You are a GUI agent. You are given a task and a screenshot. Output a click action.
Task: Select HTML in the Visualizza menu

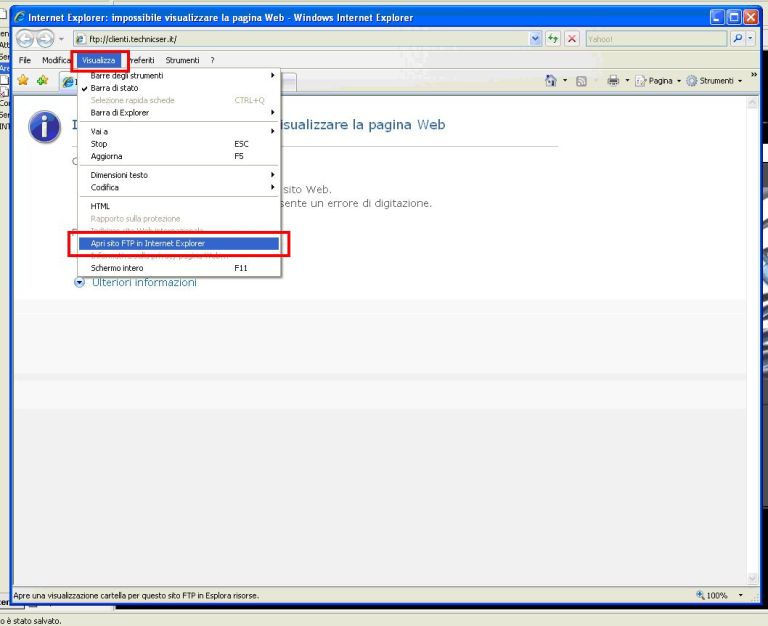pyautogui.click(x=179, y=206)
